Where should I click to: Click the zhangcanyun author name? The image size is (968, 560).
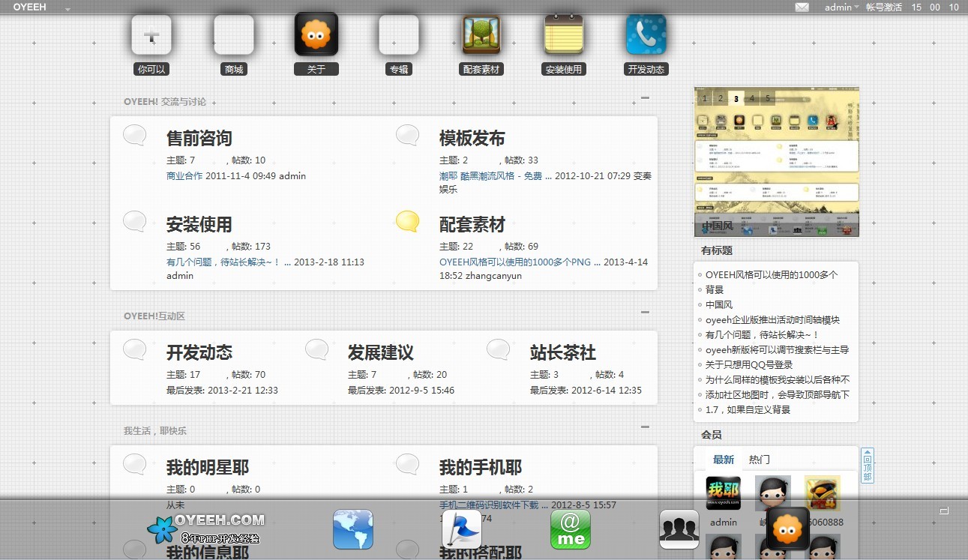pyautogui.click(x=493, y=276)
